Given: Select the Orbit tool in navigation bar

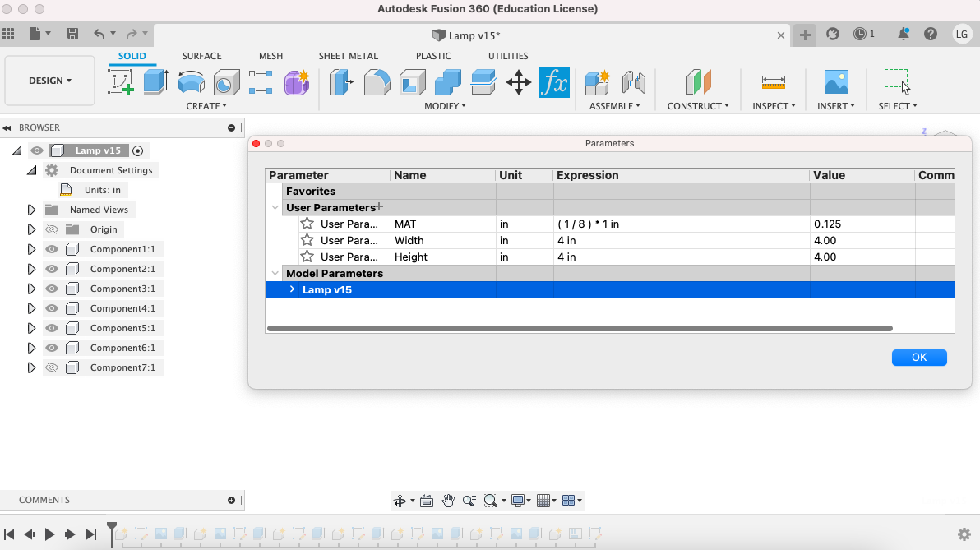Looking at the screenshot, I should click(x=400, y=501).
